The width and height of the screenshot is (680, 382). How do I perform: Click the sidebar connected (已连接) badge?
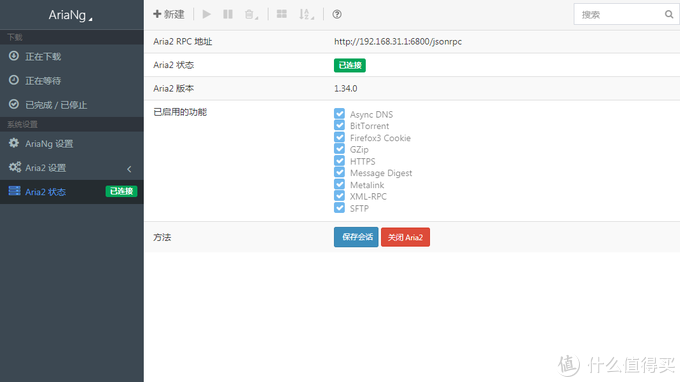coord(121,191)
